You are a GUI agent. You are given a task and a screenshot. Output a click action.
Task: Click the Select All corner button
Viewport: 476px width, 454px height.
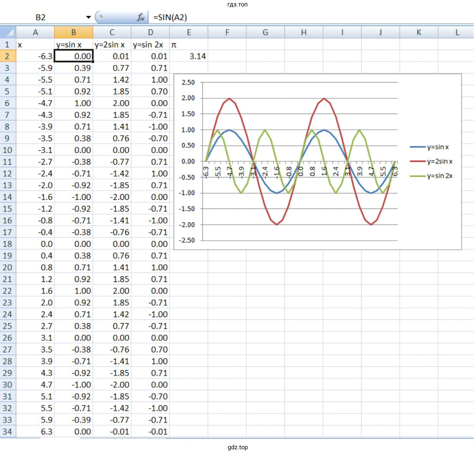pos(8,32)
